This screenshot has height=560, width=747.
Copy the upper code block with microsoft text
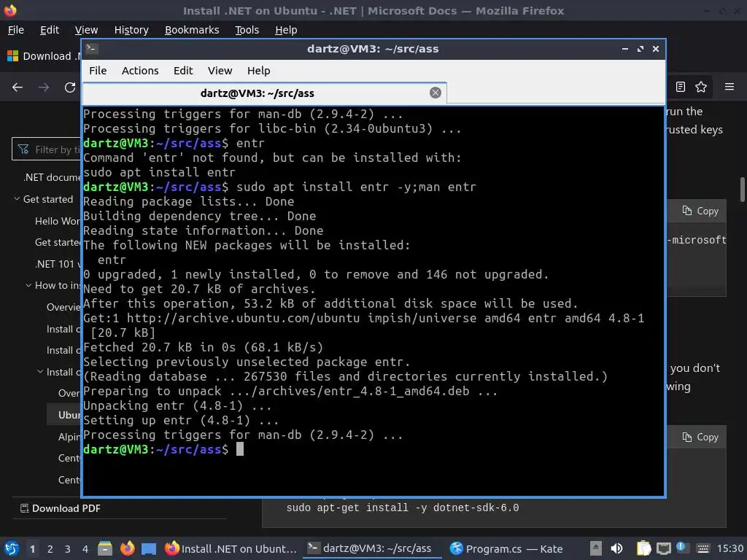(x=700, y=211)
